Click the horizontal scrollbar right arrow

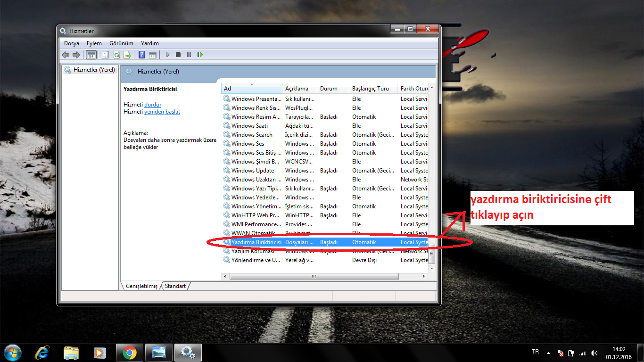pyautogui.click(x=424, y=277)
